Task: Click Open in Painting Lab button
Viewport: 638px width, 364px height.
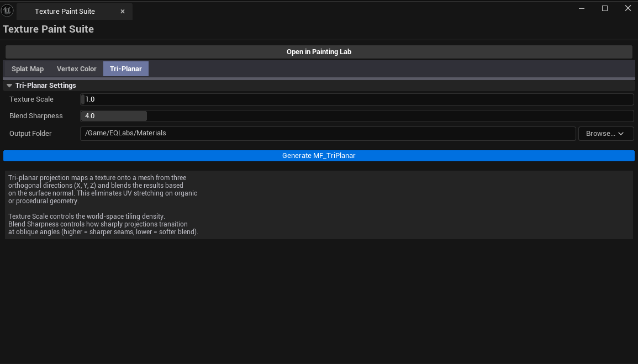Action: click(319, 52)
